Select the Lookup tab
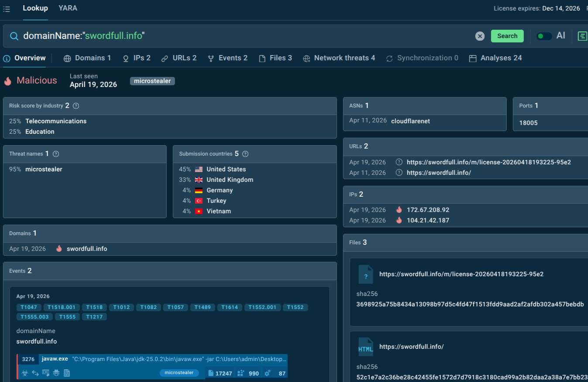This screenshot has height=382, width=588. [35, 8]
